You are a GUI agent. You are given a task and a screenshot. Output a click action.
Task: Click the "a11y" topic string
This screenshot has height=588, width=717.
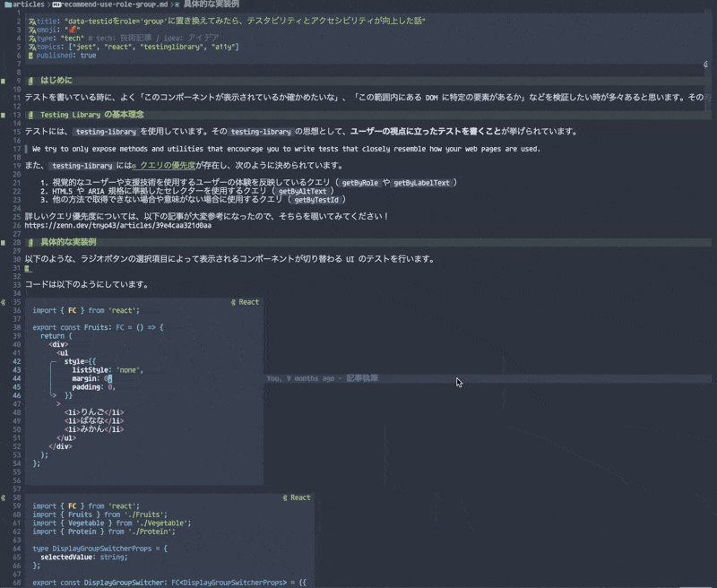(x=223, y=48)
